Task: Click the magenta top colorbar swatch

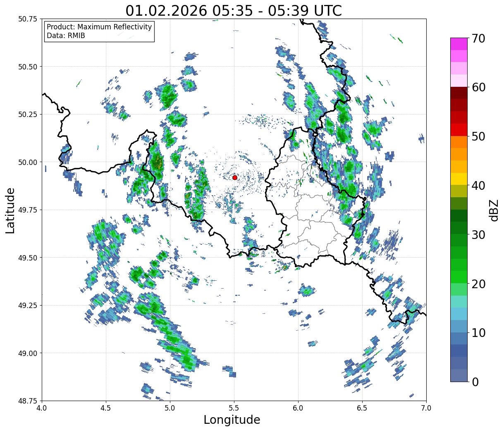Action: 459,44
